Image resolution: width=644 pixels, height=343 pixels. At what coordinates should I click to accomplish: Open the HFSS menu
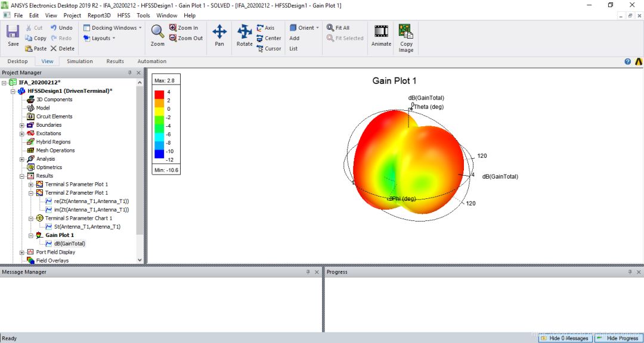click(123, 15)
